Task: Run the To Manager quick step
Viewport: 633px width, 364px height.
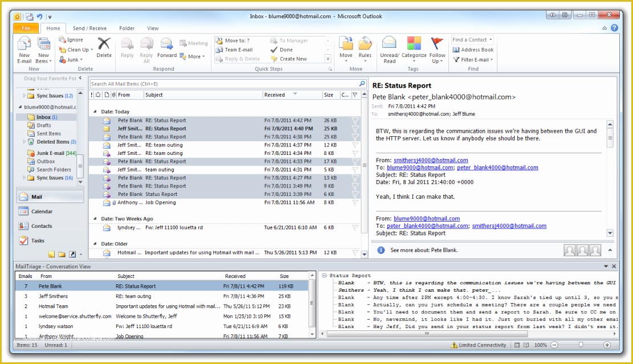Action: (x=289, y=40)
